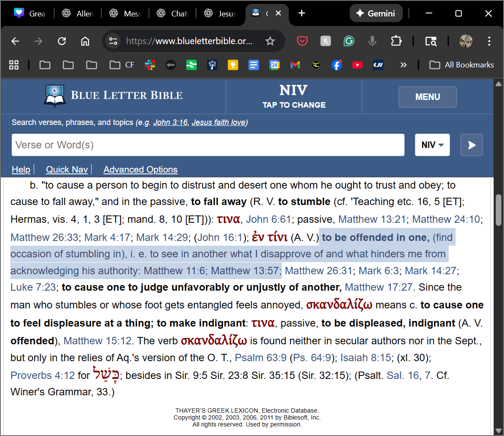This screenshot has width=504, height=436.
Task: Open the Google Keep bookmark
Action: 233,65
